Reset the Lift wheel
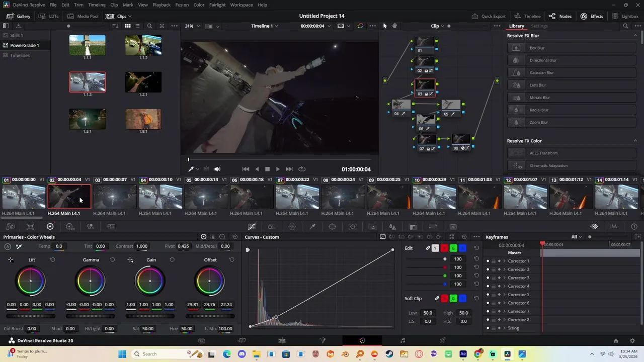 pyautogui.click(x=52, y=260)
